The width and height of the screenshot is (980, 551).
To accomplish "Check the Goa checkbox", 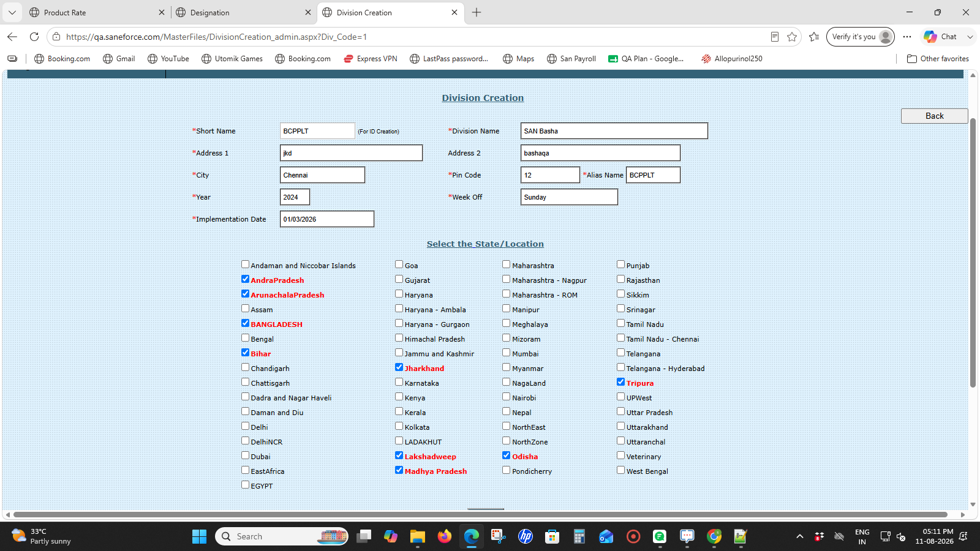I will 399,264.
